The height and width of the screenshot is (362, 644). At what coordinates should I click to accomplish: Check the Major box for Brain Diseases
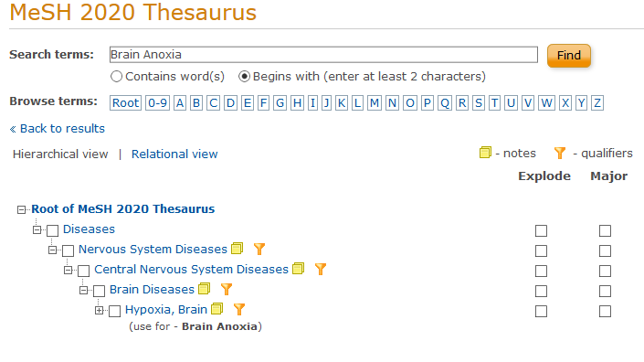[605, 291]
